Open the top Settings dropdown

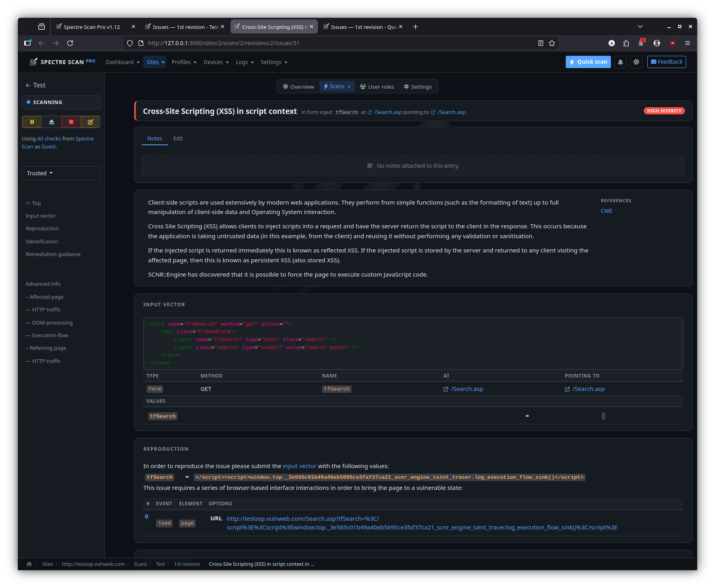click(274, 62)
